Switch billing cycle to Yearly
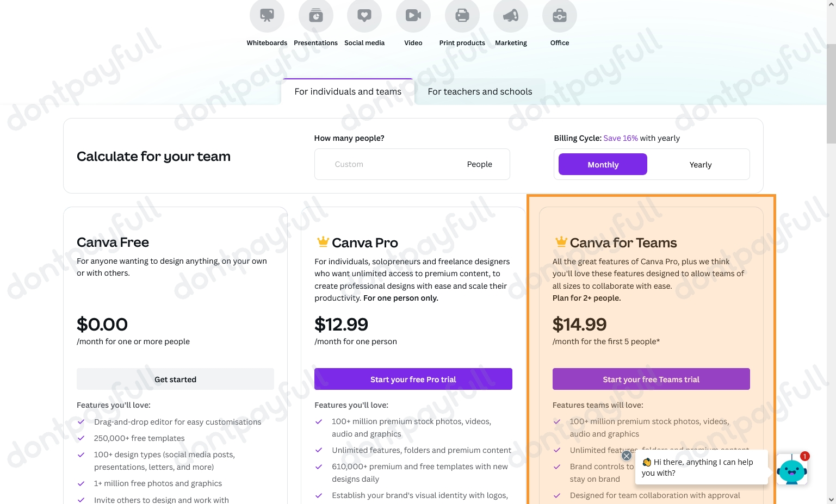836x504 pixels. tap(700, 164)
